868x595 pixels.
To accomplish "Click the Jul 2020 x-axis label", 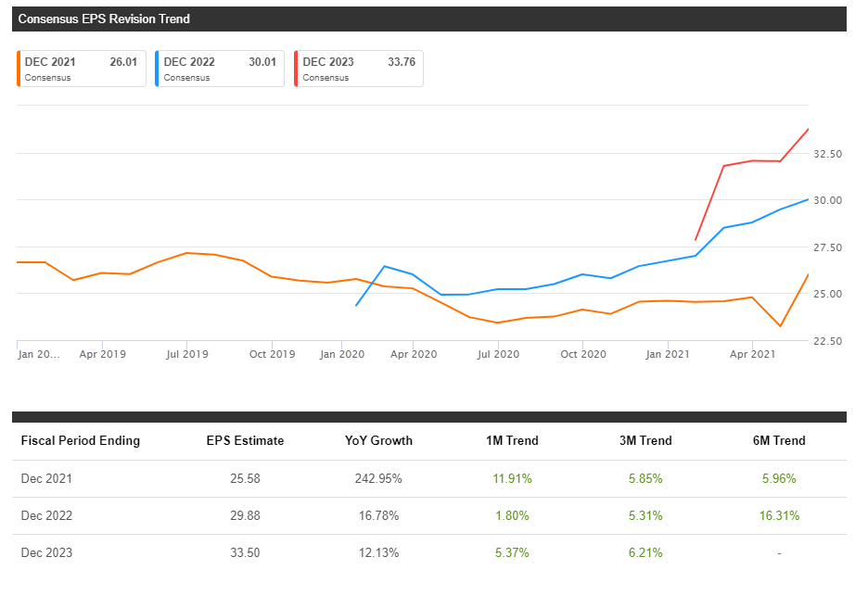I will click(497, 354).
